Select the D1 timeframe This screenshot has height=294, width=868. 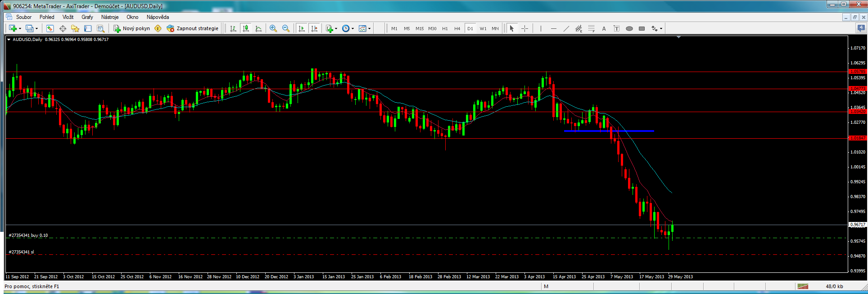(470, 28)
